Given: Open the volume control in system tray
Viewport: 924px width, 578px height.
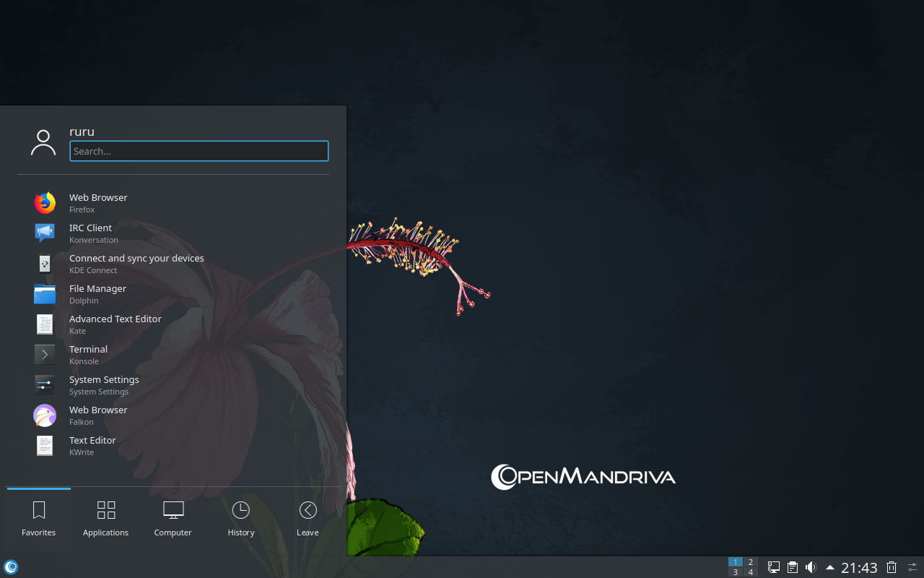Looking at the screenshot, I should [x=811, y=567].
